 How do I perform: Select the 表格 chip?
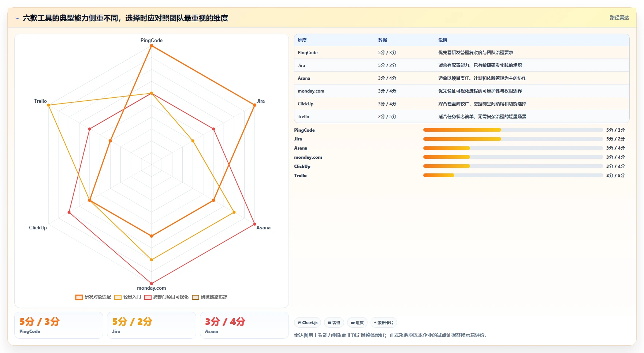coord(334,323)
